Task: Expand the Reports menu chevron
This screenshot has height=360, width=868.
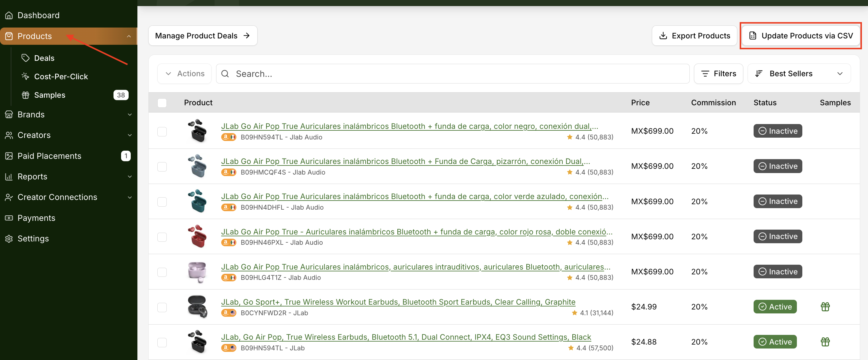Action: coord(130,176)
